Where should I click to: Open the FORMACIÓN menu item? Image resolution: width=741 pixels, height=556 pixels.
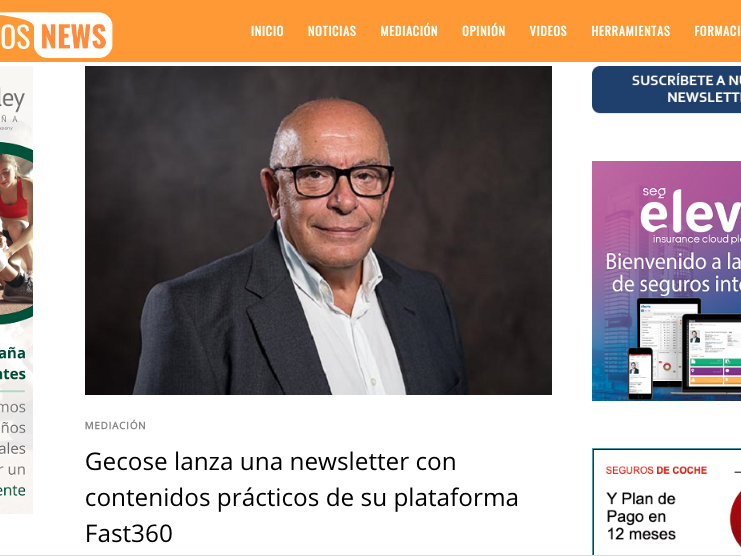[x=717, y=31]
